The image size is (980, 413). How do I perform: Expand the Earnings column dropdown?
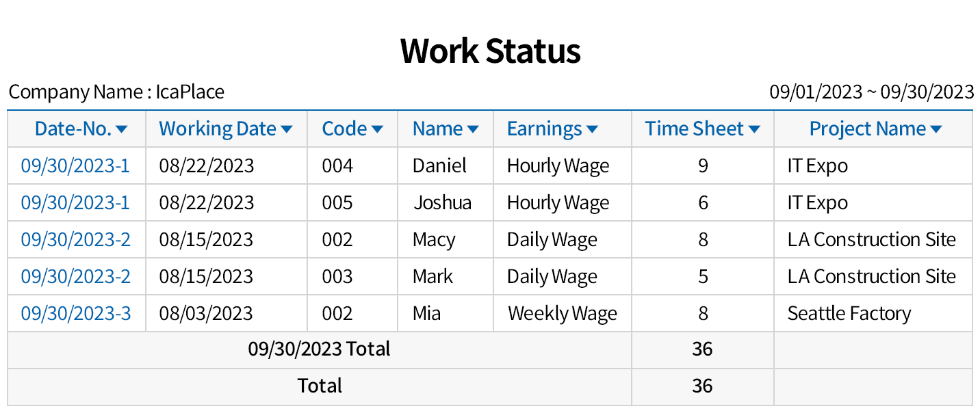(593, 129)
